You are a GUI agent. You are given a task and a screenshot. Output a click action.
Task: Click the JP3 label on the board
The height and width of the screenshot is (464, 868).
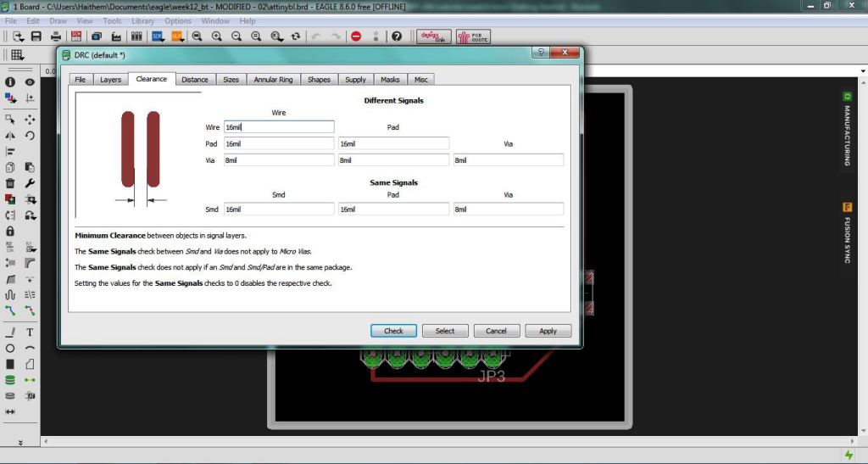point(491,377)
